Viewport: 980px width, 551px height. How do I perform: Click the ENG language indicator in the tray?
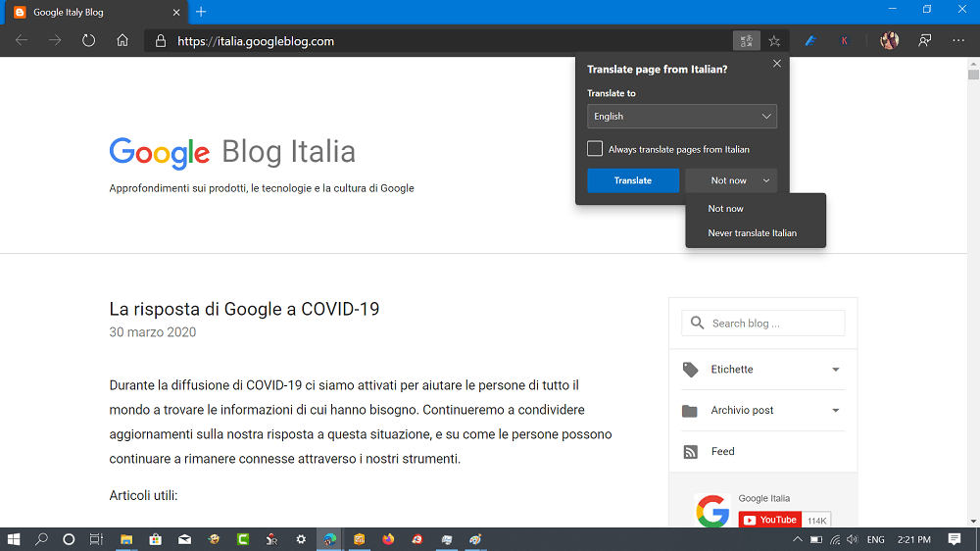coord(875,539)
